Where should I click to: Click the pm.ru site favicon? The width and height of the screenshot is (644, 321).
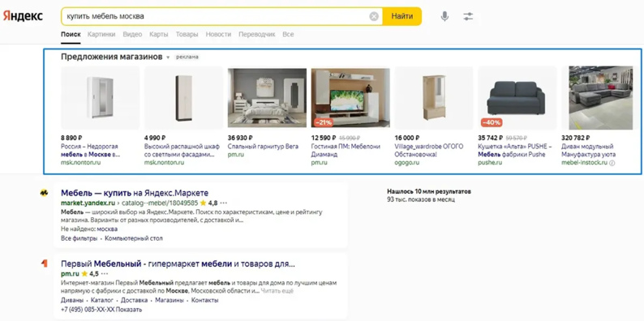coord(44,263)
